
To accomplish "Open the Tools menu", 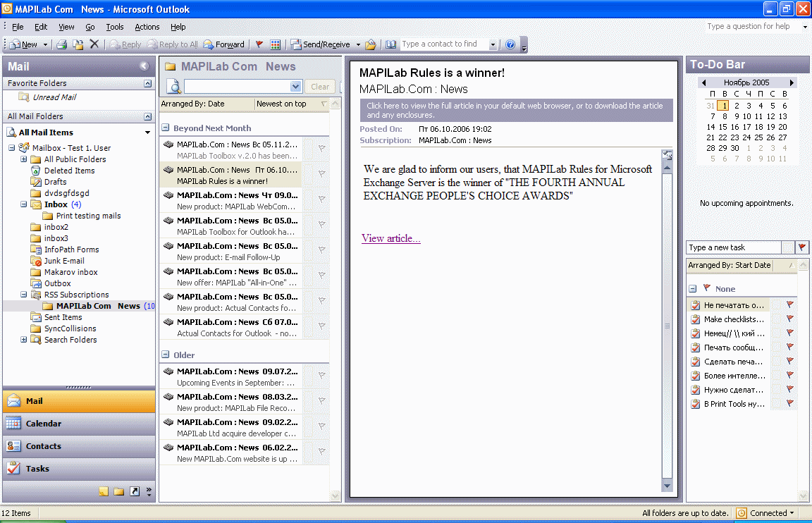I will point(114,27).
